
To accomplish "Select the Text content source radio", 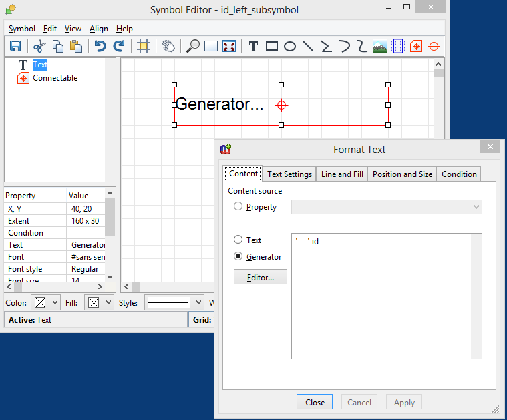I will pyautogui.click(x=238, y=240).
